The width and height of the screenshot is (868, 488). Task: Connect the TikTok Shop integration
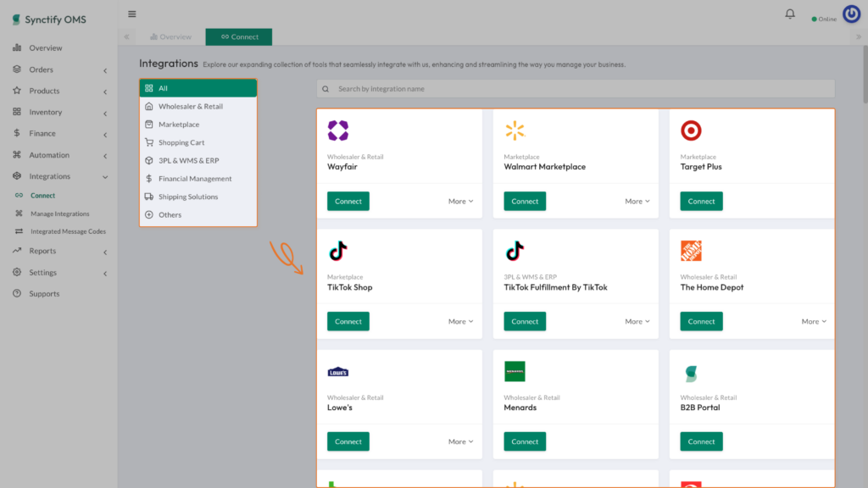pos(348,321)
